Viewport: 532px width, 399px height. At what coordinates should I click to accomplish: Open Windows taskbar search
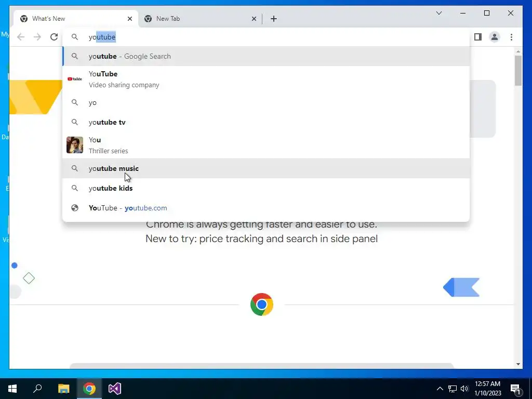pos(37,389)
